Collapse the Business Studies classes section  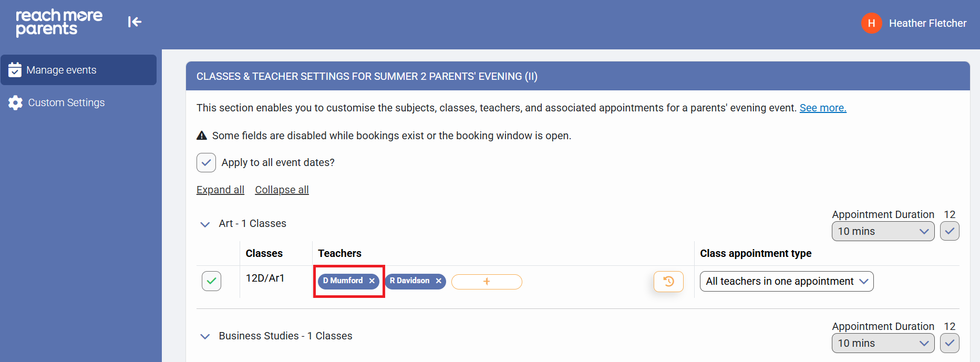pyautogui.click(x=205, y=336)
